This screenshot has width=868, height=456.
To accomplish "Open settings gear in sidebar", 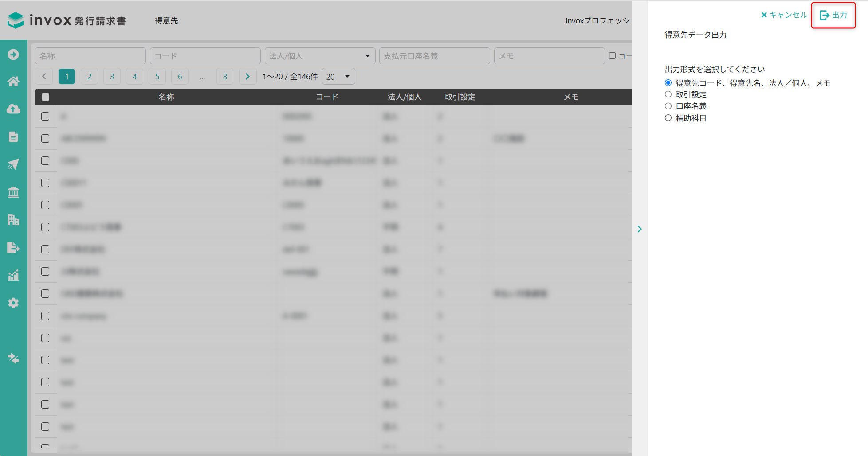I will click(13, 303).
